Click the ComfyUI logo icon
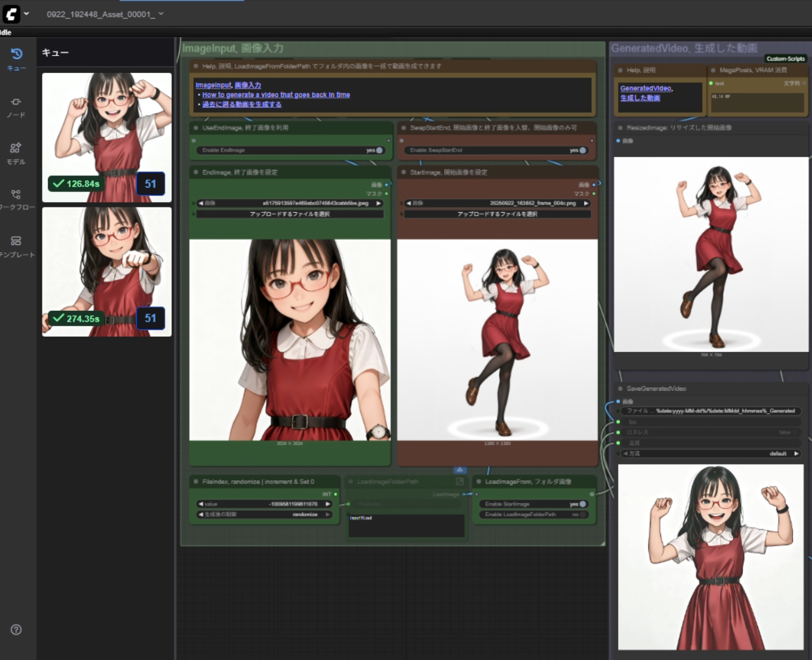 point(11,14)
